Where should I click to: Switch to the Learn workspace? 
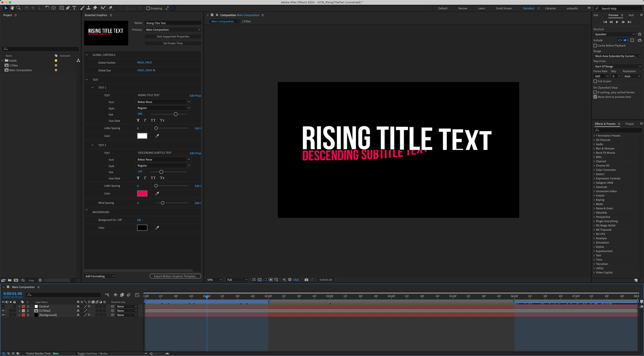coord(481,8)
